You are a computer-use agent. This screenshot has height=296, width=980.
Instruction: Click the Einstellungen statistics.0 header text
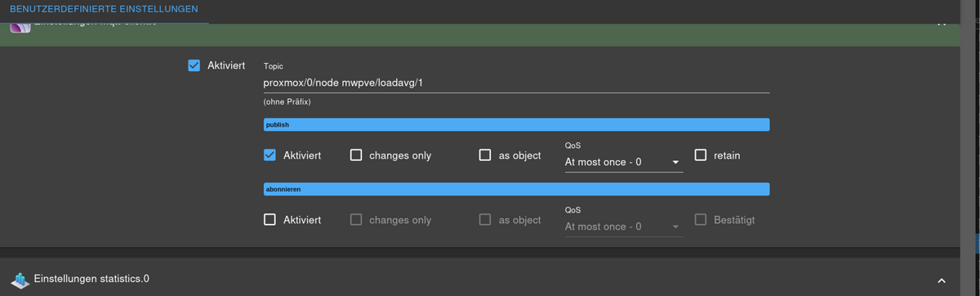(x=91, y=280)
